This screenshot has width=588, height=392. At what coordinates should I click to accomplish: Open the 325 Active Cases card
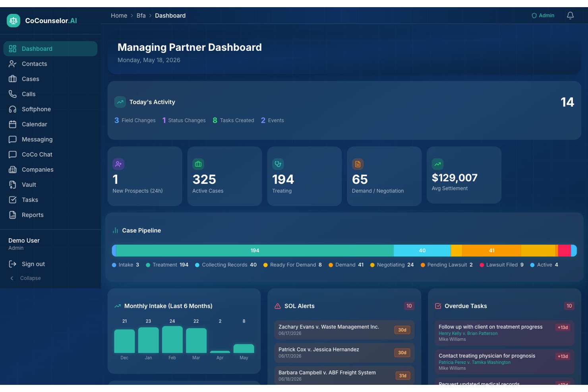tap(224, 176)
